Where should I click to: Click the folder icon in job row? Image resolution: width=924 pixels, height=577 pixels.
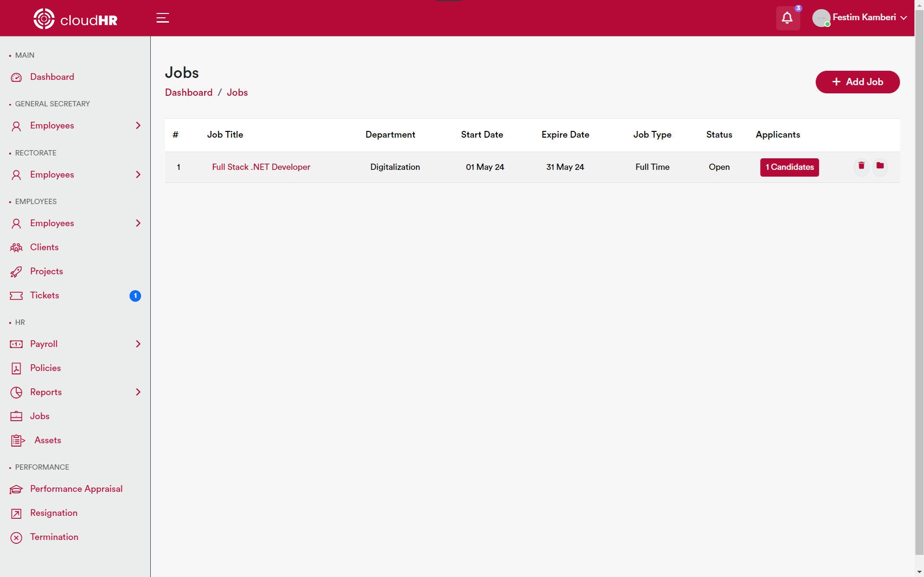point(880,166)
